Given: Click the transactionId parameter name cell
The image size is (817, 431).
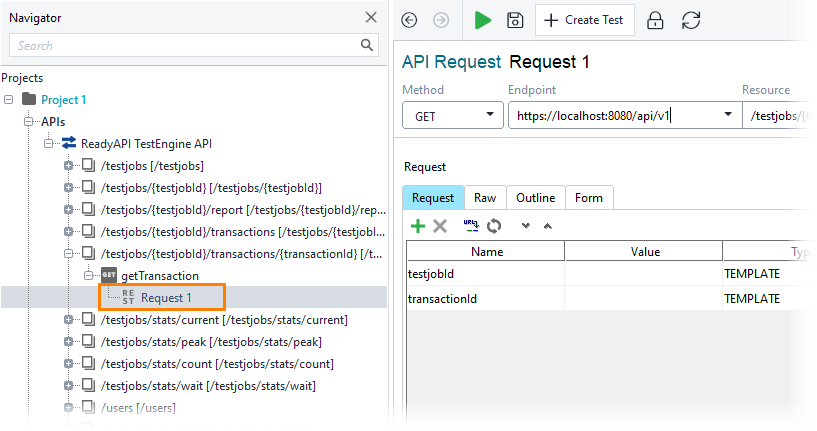Looking at the screenshot, I should coord(486,299).
